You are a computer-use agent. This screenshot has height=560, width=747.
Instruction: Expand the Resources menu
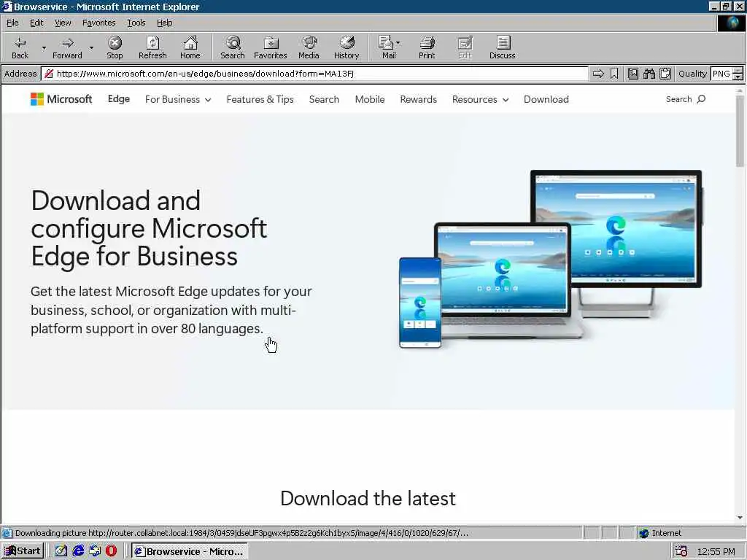[x=480, y=99]
